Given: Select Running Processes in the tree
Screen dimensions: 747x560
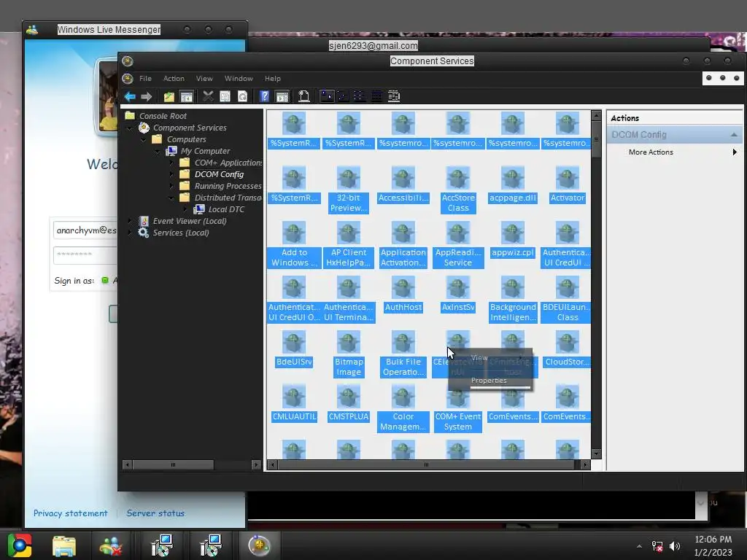Looking at the screenshot, I should 228,186.
